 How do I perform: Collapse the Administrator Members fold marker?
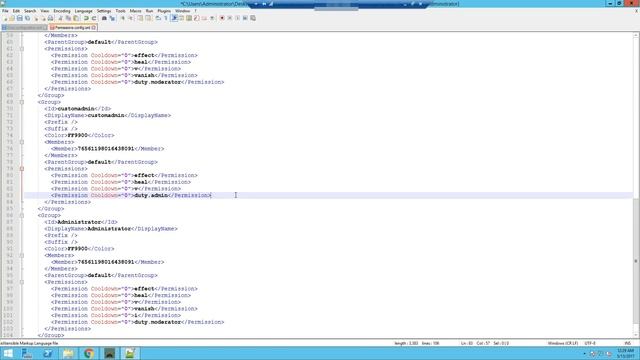(x=22, y=256)
